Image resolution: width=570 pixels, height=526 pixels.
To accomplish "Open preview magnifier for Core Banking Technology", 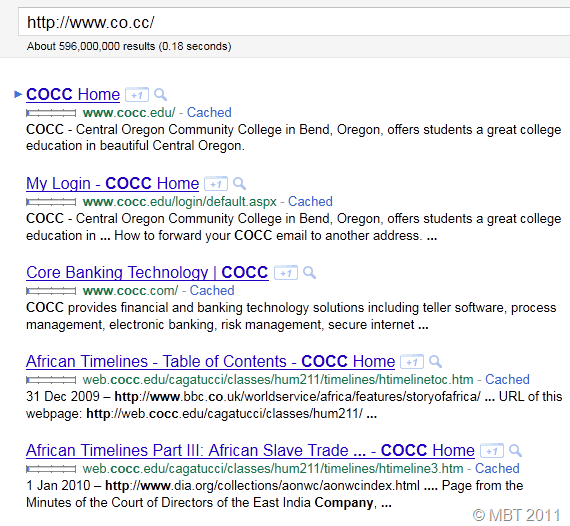I will coord(309,273).
